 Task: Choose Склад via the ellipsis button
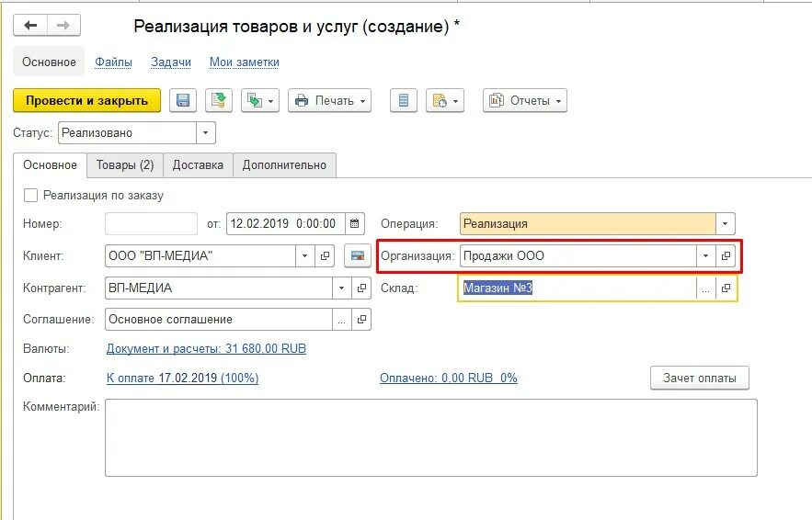click(x=706, y=288)
